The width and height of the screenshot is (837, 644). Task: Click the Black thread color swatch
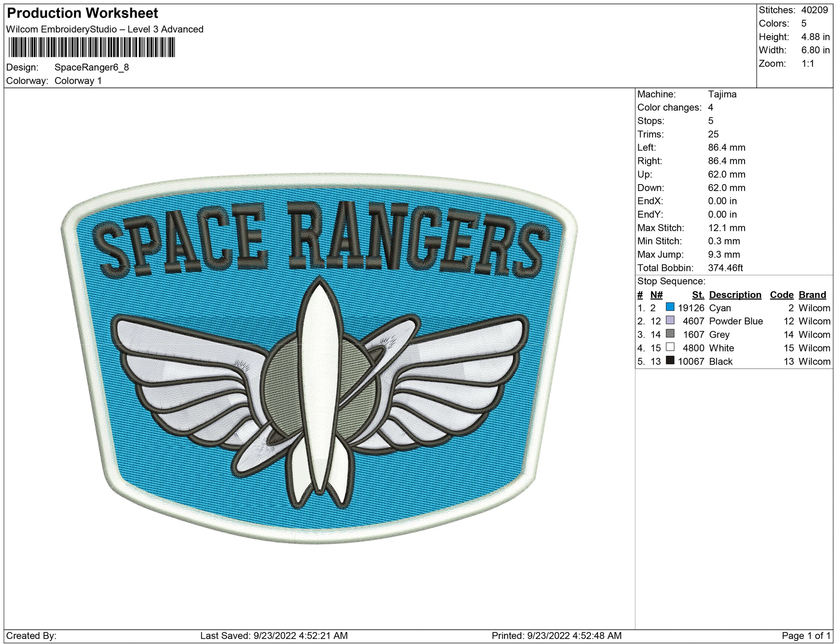point(670,360)
